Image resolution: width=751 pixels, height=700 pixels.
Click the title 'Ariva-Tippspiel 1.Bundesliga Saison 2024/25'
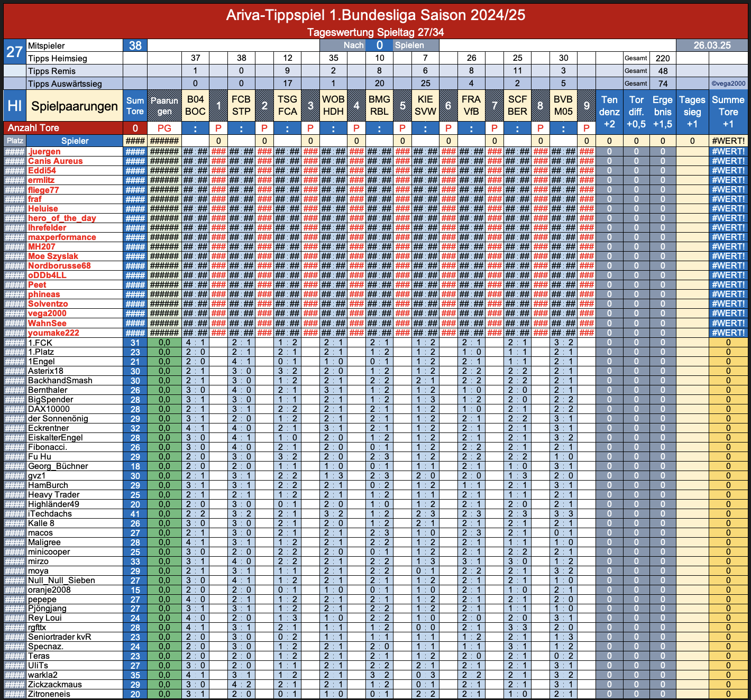(x=375, y=15)
